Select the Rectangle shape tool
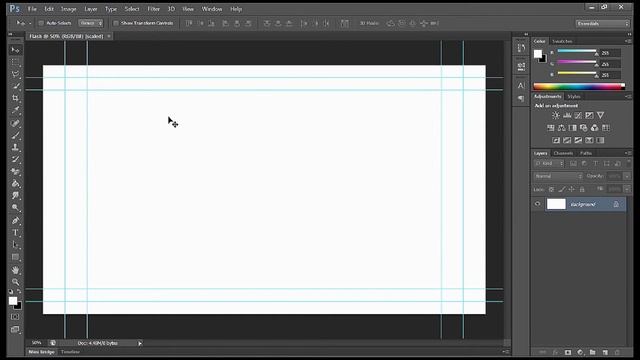Viewport: 640px width, 360px height. pyautogui.click(x=15, y=257)
